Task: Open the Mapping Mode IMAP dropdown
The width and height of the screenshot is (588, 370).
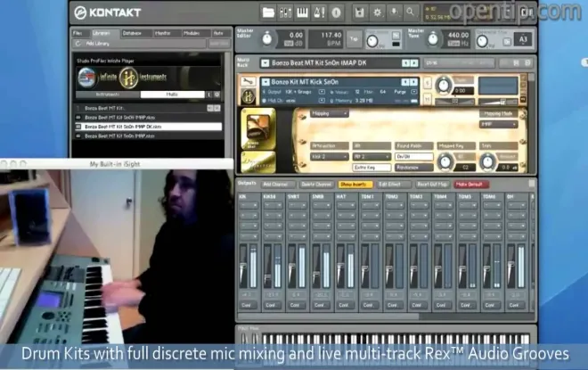Action: 498,124
